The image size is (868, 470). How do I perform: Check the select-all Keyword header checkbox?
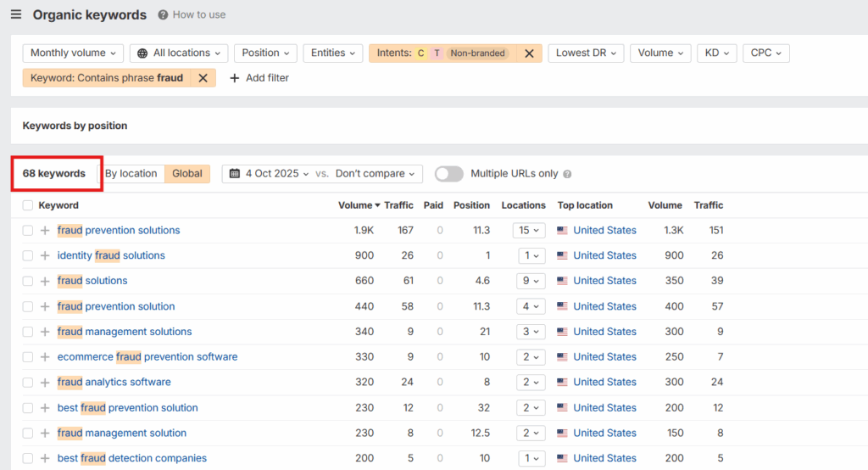[28, 205]
